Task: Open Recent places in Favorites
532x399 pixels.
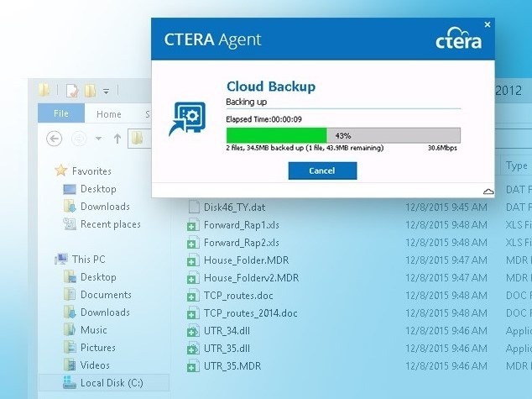Action: pos(111,224)
